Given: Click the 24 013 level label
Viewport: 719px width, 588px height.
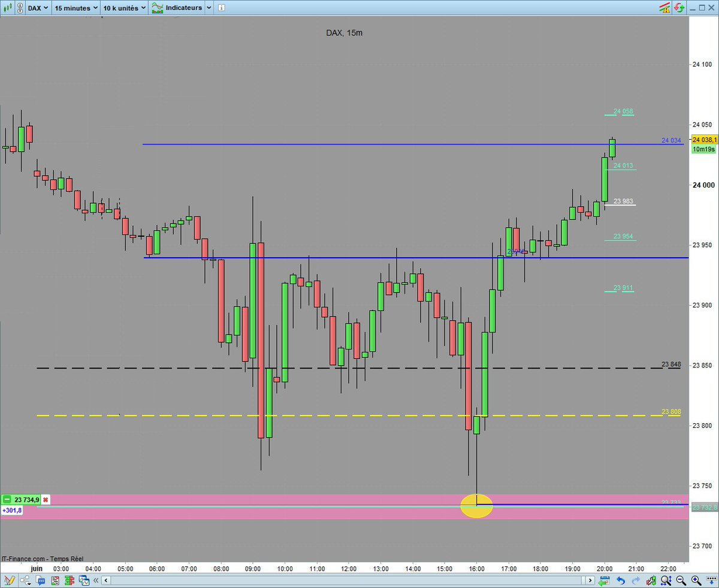Looking at the screenshot, I should click(x=623, y=165).
